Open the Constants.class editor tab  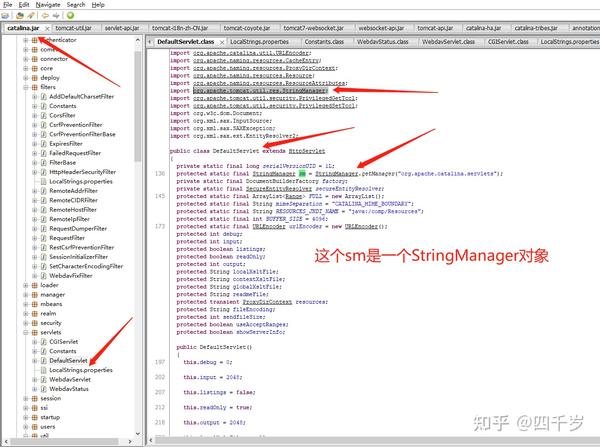pyautogui.click(x=324, y=42)
